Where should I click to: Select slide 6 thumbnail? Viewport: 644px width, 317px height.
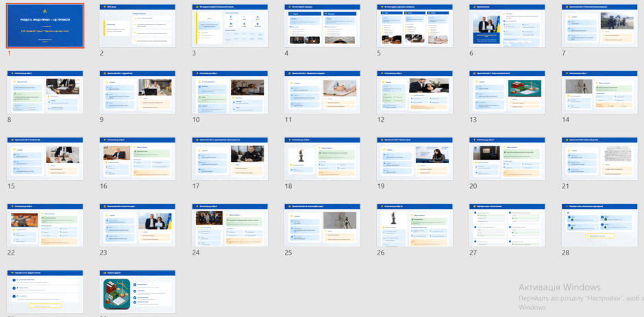tap(507, 26)
